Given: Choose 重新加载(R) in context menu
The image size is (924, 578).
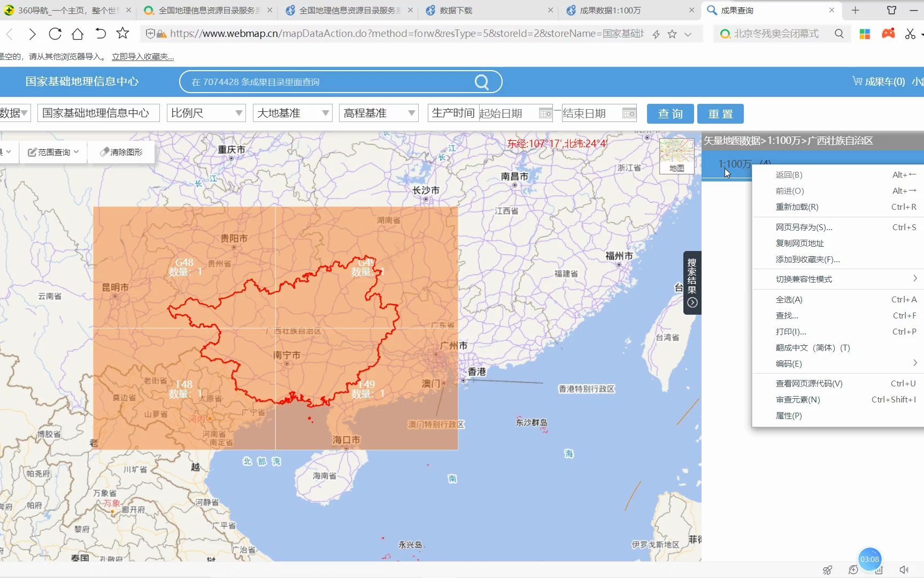Looking at the screenshot, I should (838, 207).
